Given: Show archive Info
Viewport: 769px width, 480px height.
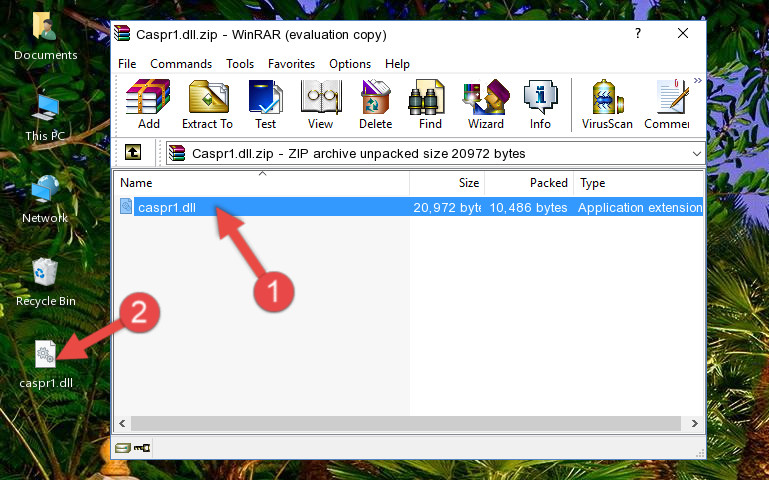Looking at the screenshot, I should pos(540,104).
